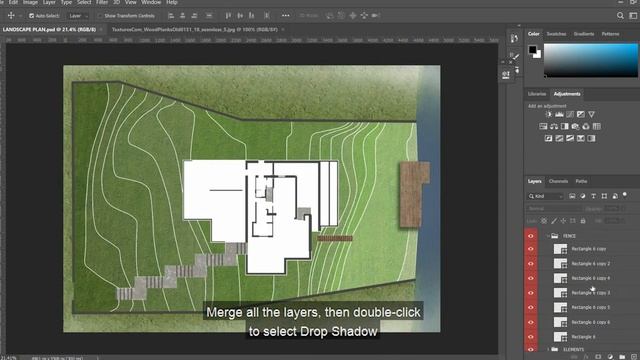Viewport: 640px width, 360px height.
Task: Open the Edit menu
Action: (x=13, y=2)
